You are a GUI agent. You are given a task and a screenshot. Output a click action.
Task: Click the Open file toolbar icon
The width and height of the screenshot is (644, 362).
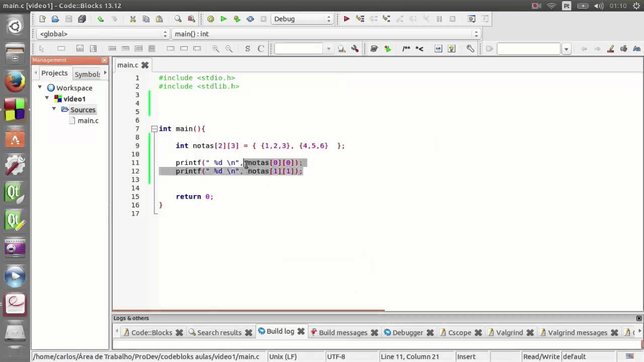(55, 19)
